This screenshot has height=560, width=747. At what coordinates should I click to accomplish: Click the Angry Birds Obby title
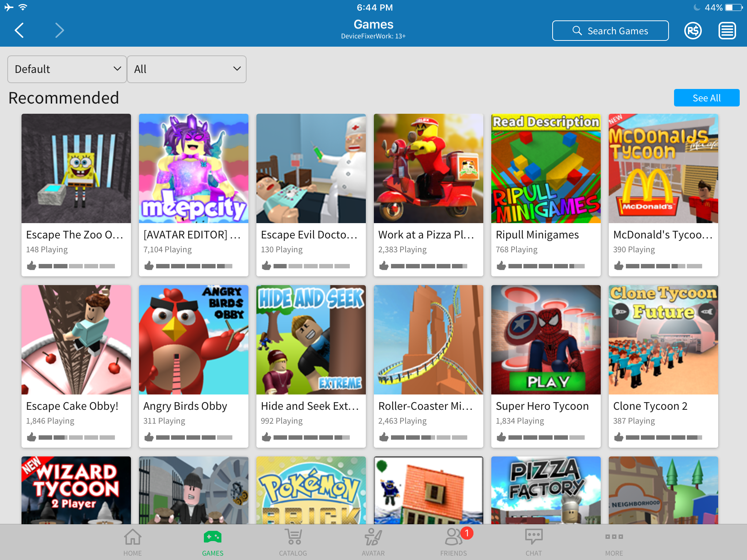click(x=185, y=406)
